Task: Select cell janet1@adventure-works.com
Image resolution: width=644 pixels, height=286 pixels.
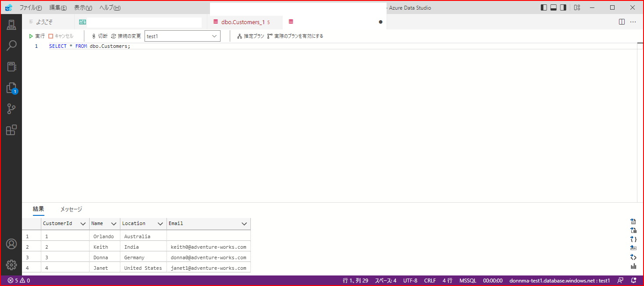Action: tap(209, 268)
